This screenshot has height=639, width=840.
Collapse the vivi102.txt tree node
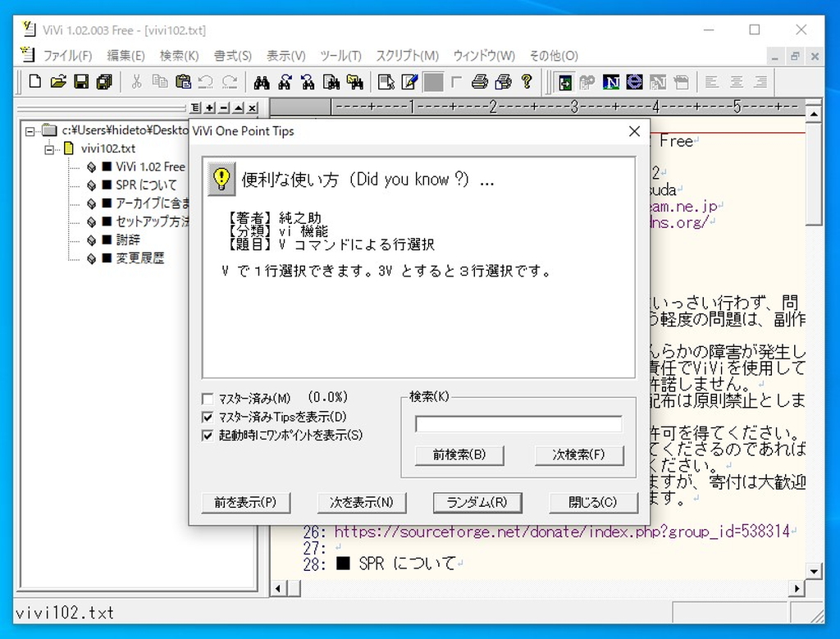49,148
